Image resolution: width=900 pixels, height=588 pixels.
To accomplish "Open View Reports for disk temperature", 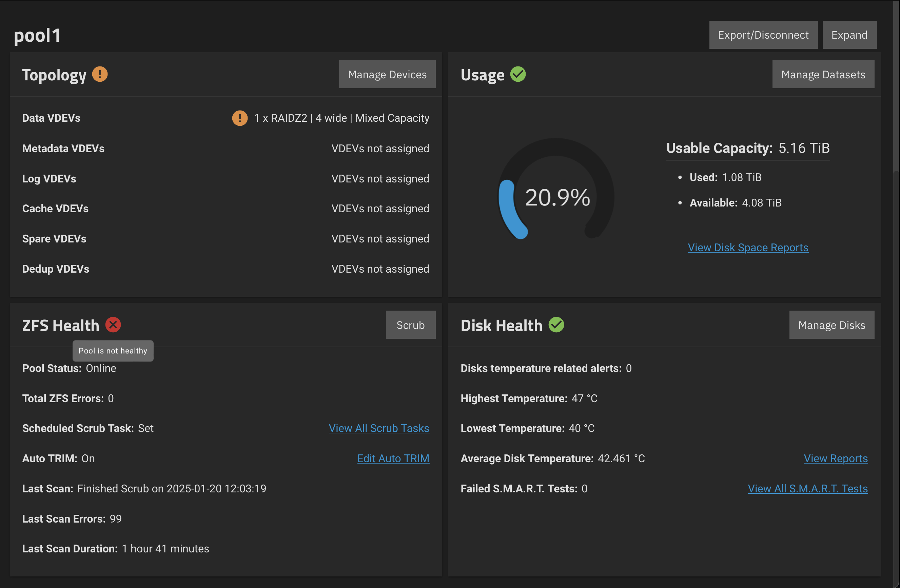I will [x=835, y=458].
